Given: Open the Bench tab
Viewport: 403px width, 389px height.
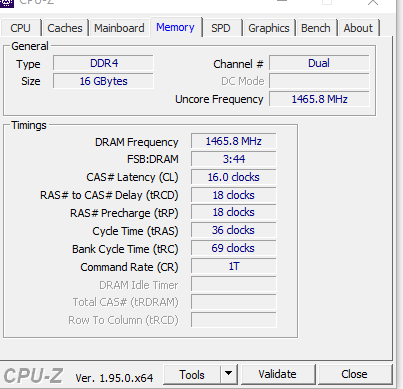Looking at the screenshot, I should coord(316,28).
